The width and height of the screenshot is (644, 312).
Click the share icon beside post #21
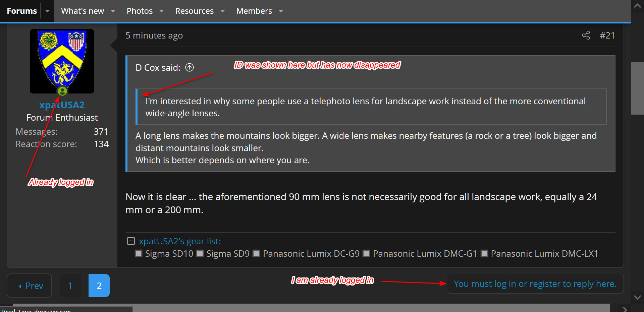click(x=586, y=35)
